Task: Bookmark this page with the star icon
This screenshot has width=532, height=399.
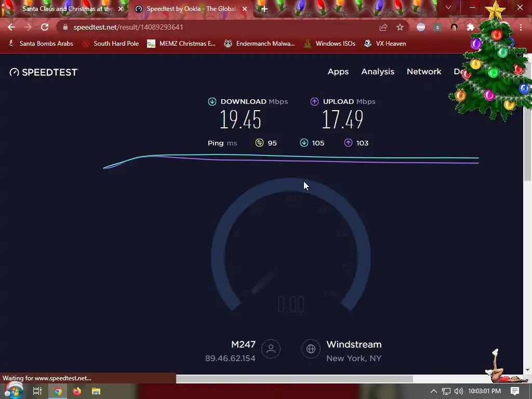Action: pyautogui.click(x=400, y=27)
